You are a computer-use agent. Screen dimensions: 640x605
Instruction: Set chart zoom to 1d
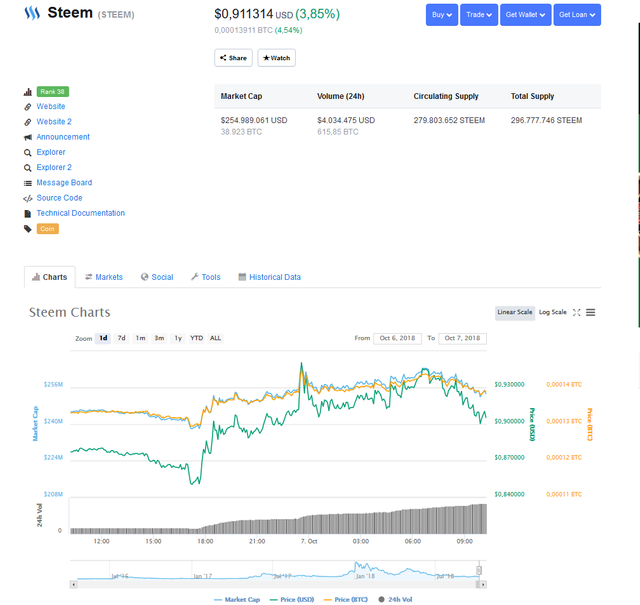pos(103,338)
